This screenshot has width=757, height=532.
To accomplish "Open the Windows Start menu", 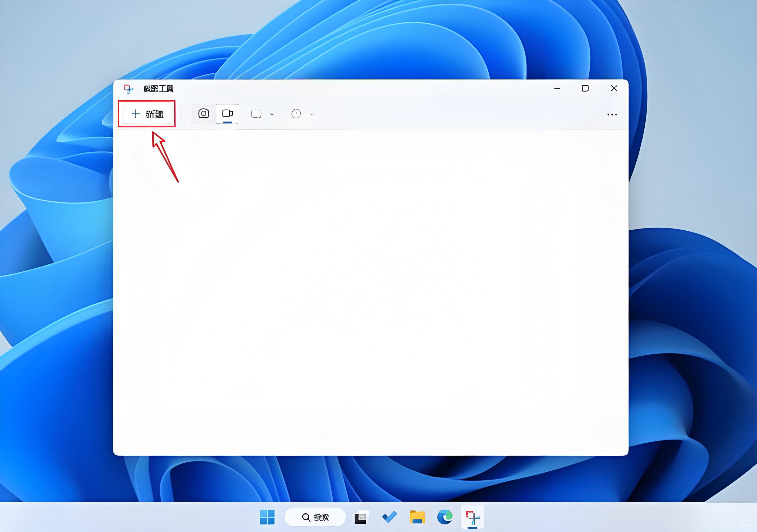I will (x=267, y=517).
